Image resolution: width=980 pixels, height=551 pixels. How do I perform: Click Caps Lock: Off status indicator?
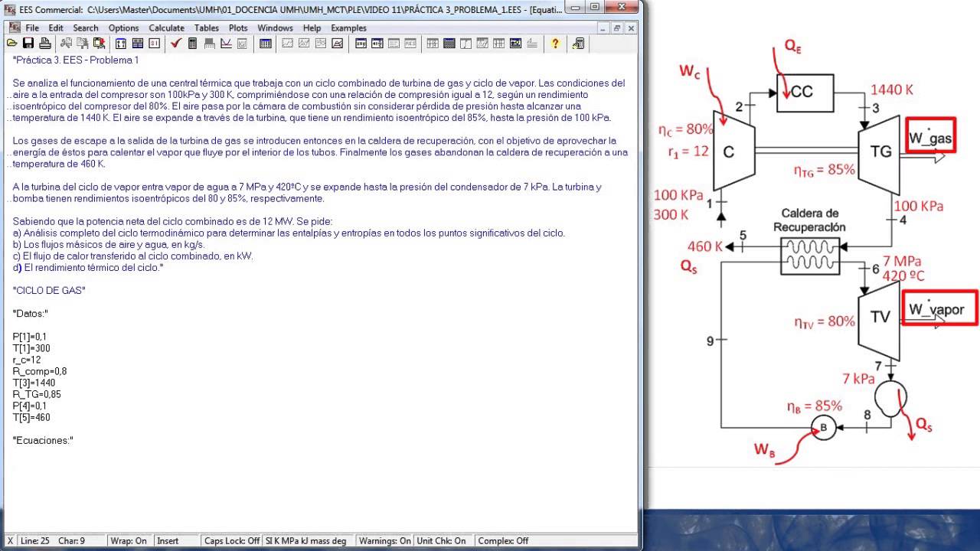click(232, 540)
